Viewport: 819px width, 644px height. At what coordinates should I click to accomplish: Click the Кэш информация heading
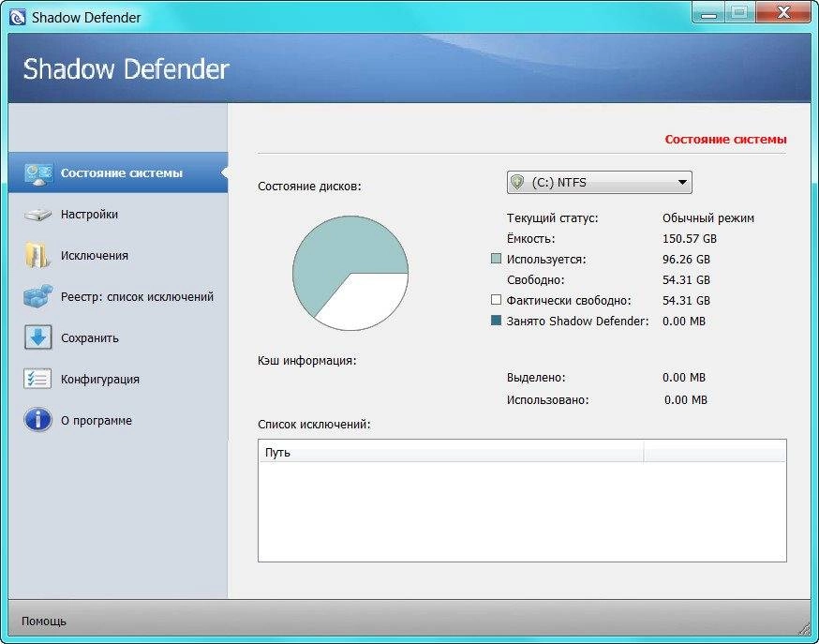click(307, 360)
